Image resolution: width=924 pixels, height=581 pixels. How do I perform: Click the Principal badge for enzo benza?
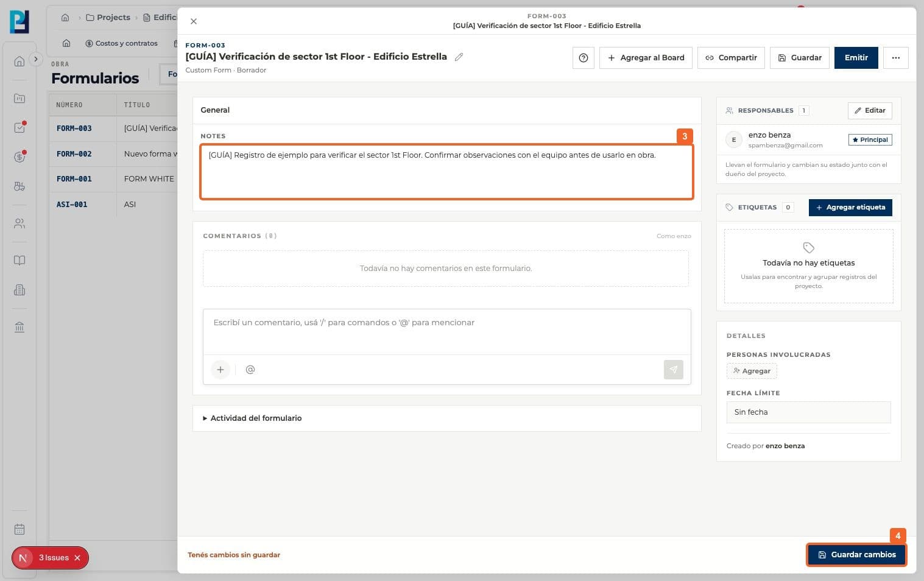[x=870, y=140]
